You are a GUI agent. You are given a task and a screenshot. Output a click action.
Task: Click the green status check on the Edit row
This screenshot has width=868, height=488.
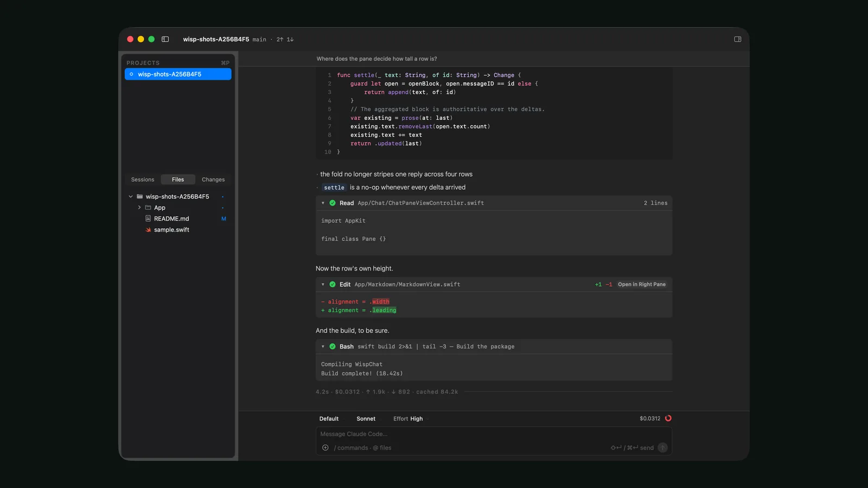coord(333,284)
